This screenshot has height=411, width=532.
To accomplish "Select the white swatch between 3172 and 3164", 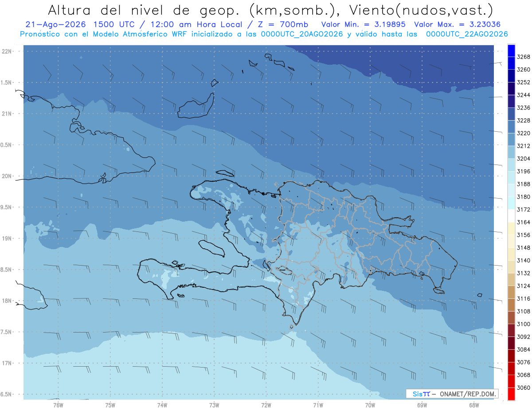I will (511, 216).
